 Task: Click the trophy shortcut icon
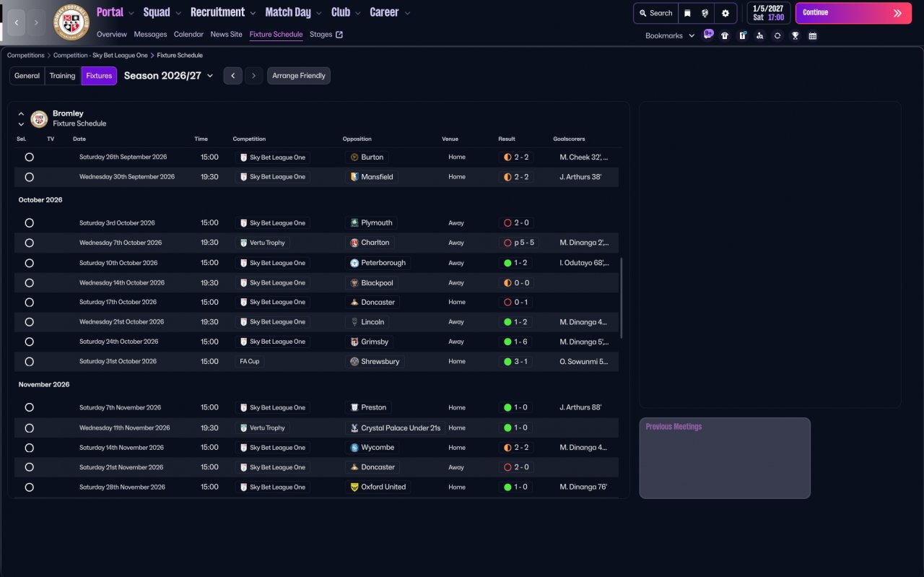pos(795,35)
